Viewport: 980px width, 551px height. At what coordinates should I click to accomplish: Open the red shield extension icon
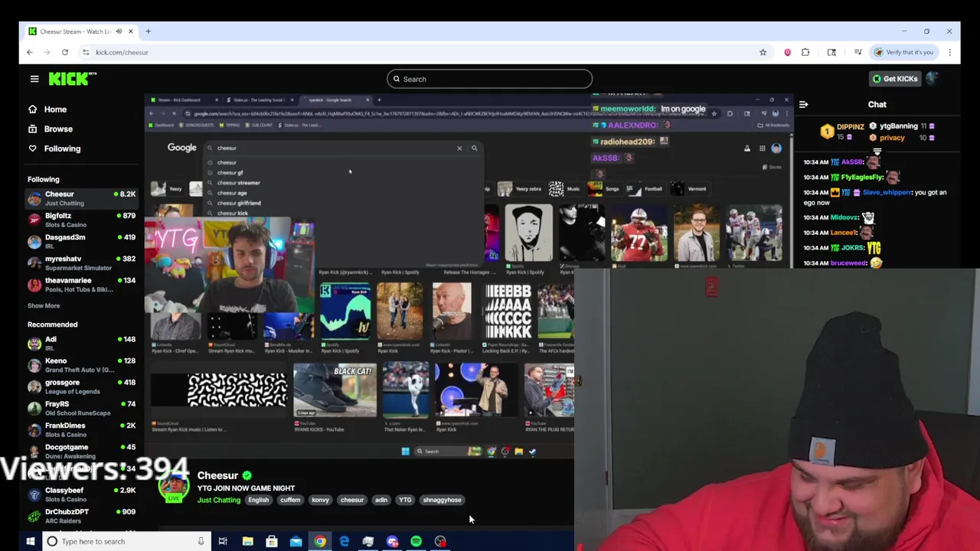(787, 52)
